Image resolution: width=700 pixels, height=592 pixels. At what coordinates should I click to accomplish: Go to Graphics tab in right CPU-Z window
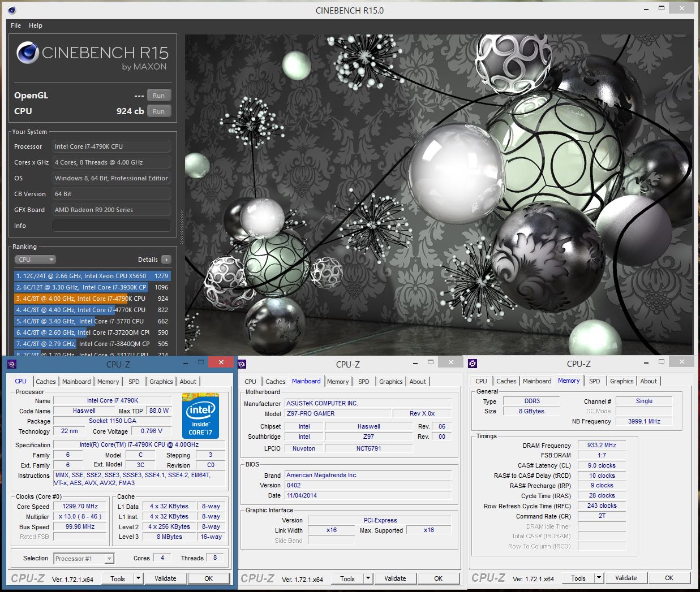(x=622, y=381)
